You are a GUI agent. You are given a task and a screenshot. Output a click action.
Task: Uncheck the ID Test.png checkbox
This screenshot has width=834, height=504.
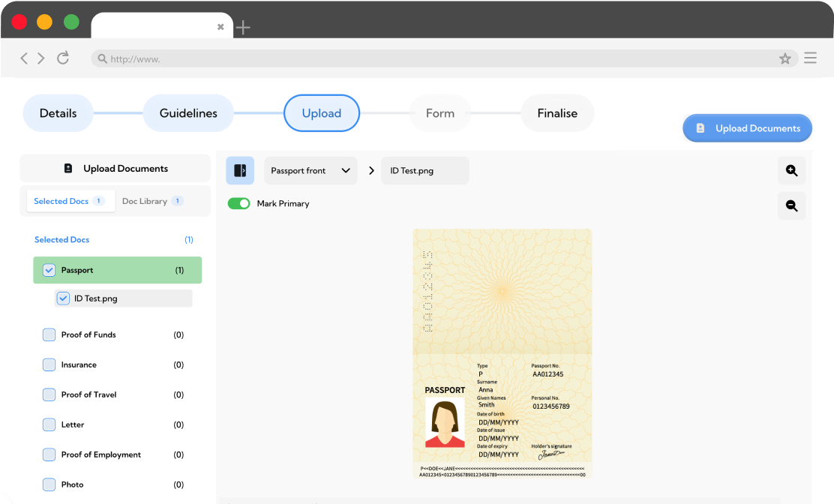tap(63, 298)
